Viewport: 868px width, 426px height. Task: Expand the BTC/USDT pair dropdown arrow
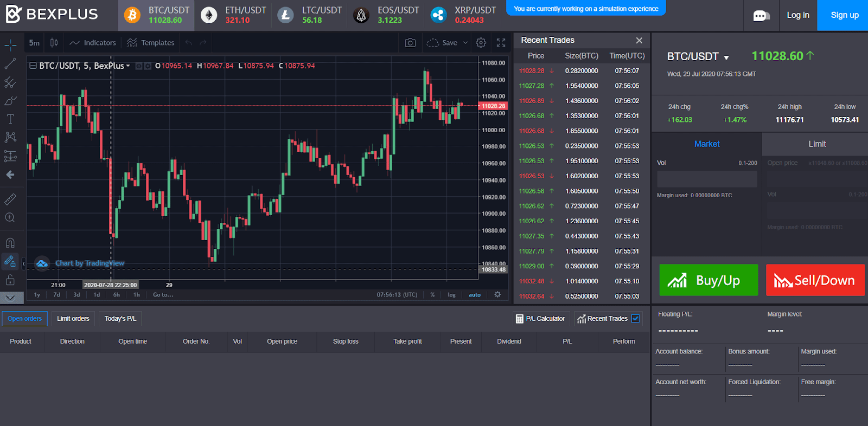coord(726,57)
